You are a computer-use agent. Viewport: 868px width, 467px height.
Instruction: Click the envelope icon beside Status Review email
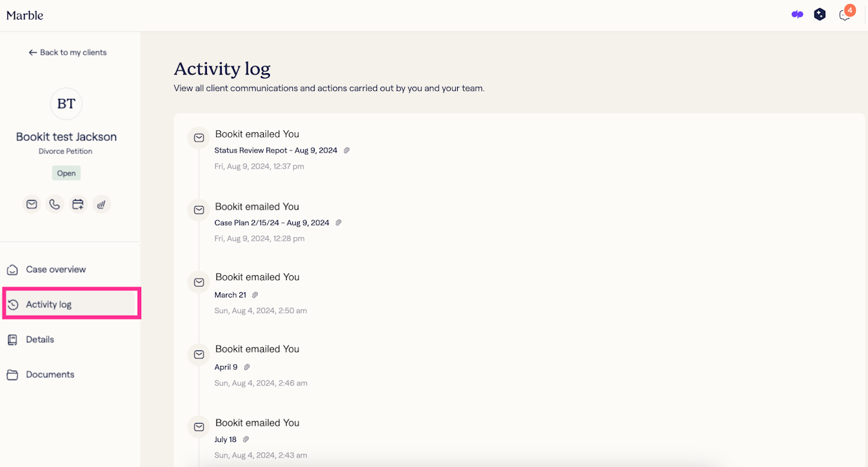click(x=199, y=138)
